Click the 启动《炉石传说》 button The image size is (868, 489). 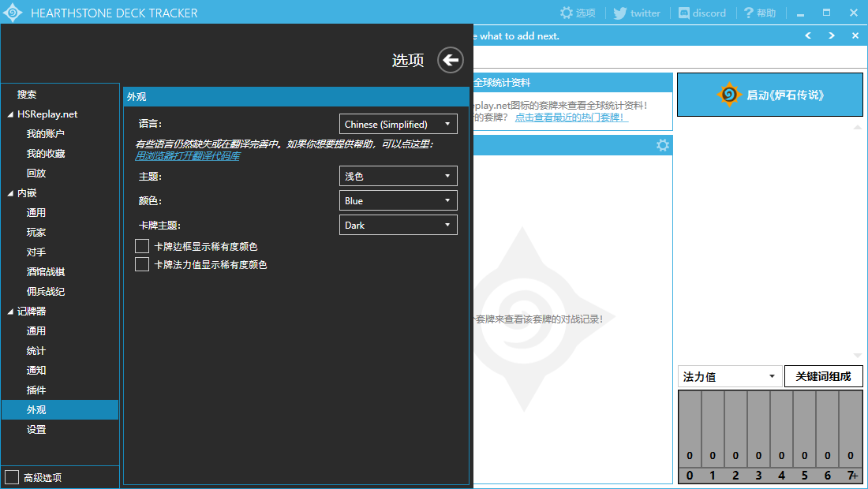[x=769, y=95]
